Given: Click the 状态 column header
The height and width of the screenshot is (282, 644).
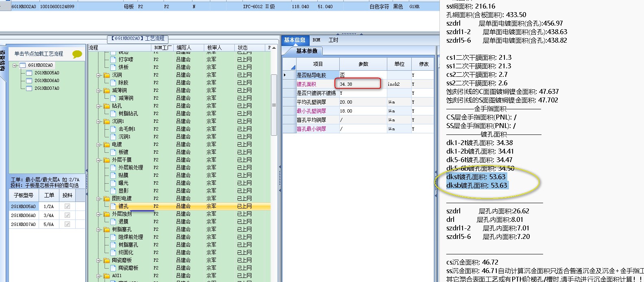Looking at the screenshot, I should (x=250, y=48).
